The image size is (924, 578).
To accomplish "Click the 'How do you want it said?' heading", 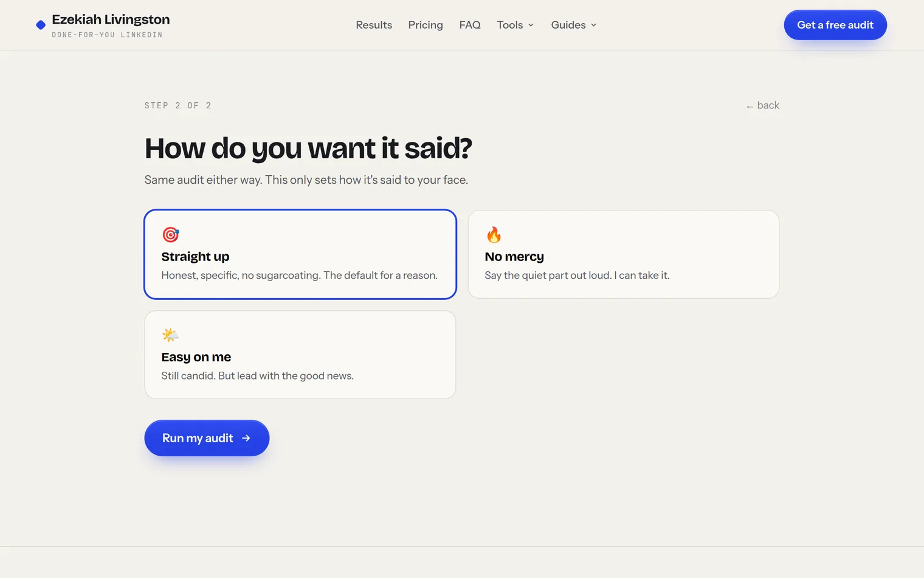I will pos(308,148).
